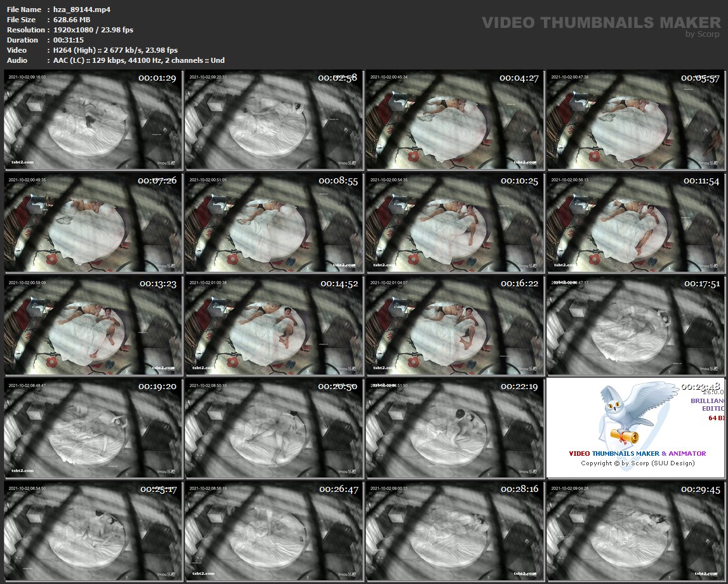
Task: Click the owl logo Video Thumbnails Maker tile
Action: pyautogui.click(x=635, y=428)
